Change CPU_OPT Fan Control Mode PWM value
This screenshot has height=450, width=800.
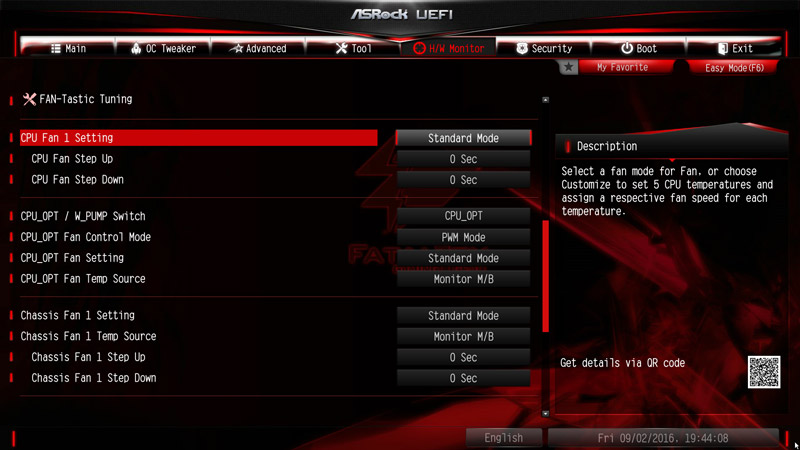(463, 237)
